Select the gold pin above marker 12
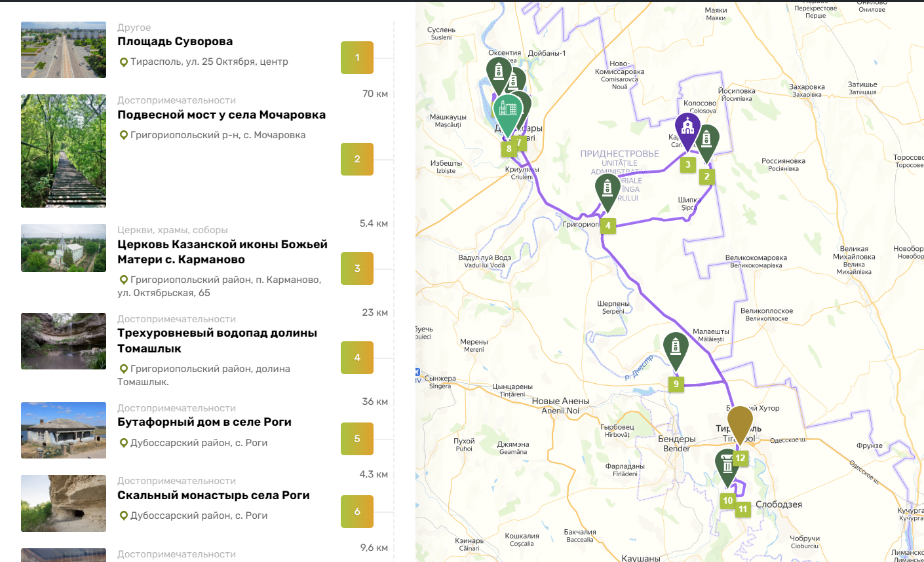924x562 pixels. coord(740,424)
